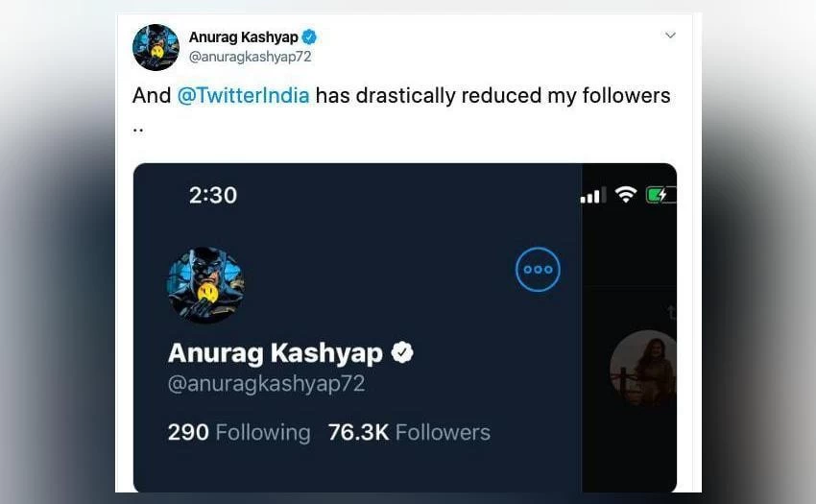The width and height of the screenshot is (816, 504).
Task: Open Anurag Kashyap's name link in tweet header
Action: [243, 37]
